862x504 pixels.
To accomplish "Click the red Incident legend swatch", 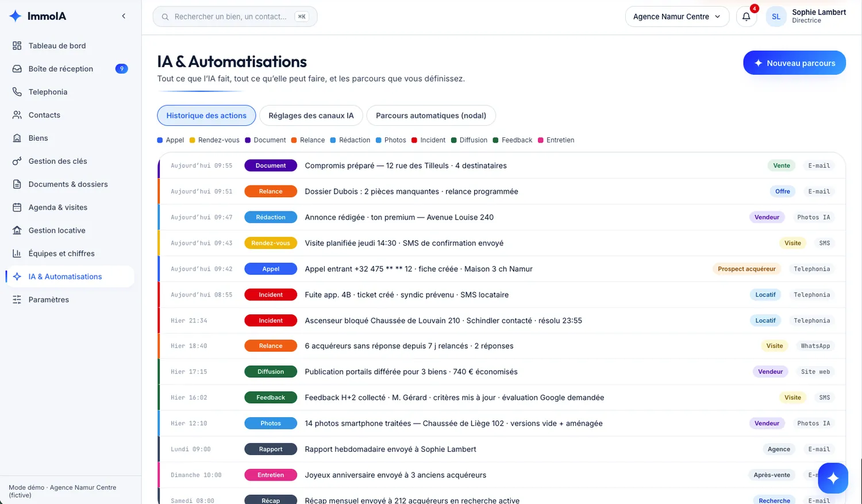I will 414,140.
